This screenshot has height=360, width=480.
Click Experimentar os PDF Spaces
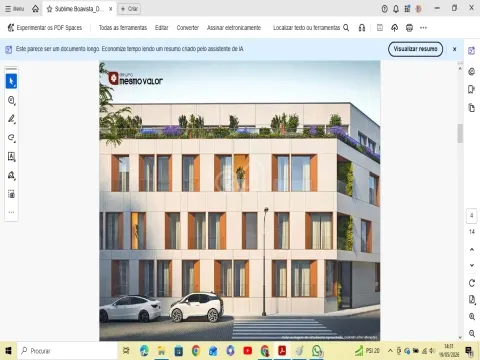(x=45, y=28)
